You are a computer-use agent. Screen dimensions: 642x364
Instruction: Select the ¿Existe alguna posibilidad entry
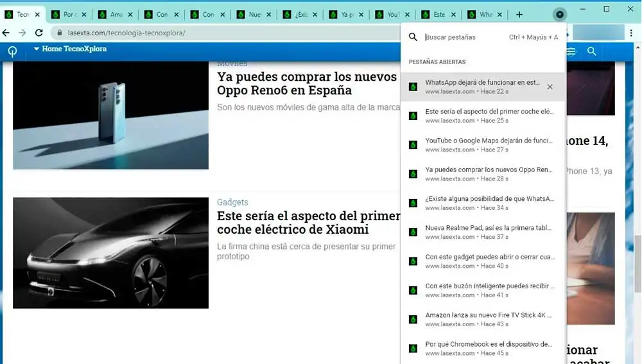[483, 203]
